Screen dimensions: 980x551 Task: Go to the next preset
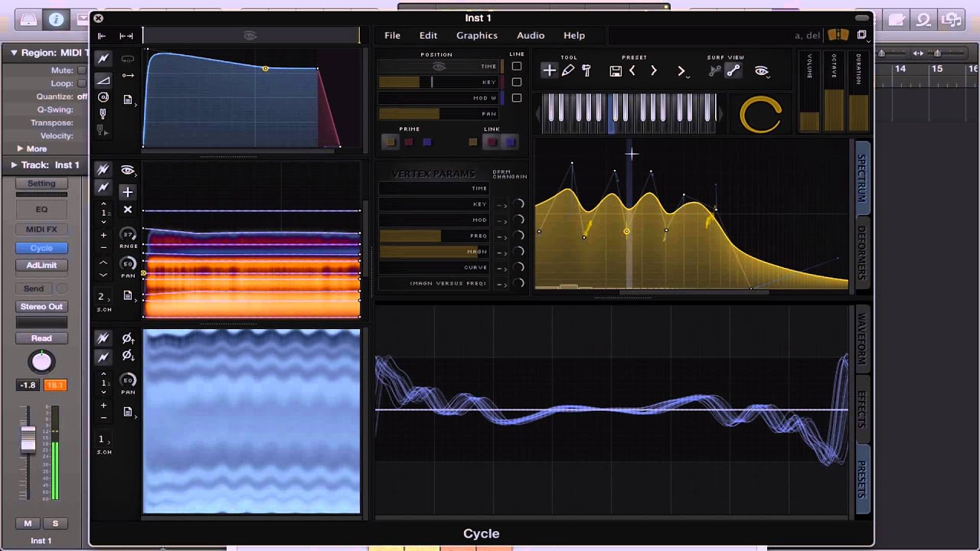tap(653, 70)
